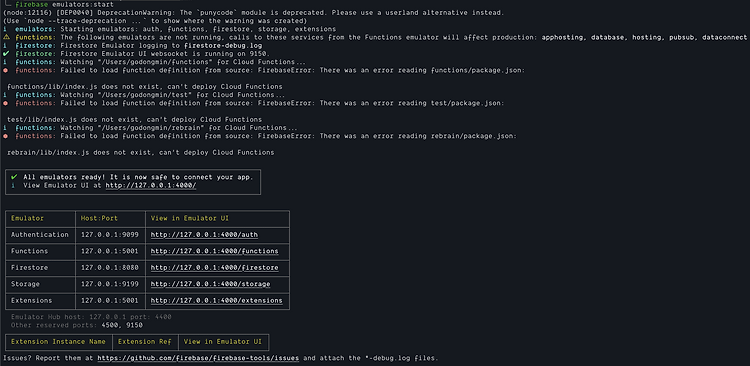The image size is (750, 366).
Task: Open the Emulator UI link http://127.0.0.1:4000/
Action: pyautogui.click(x=151, y=185)
